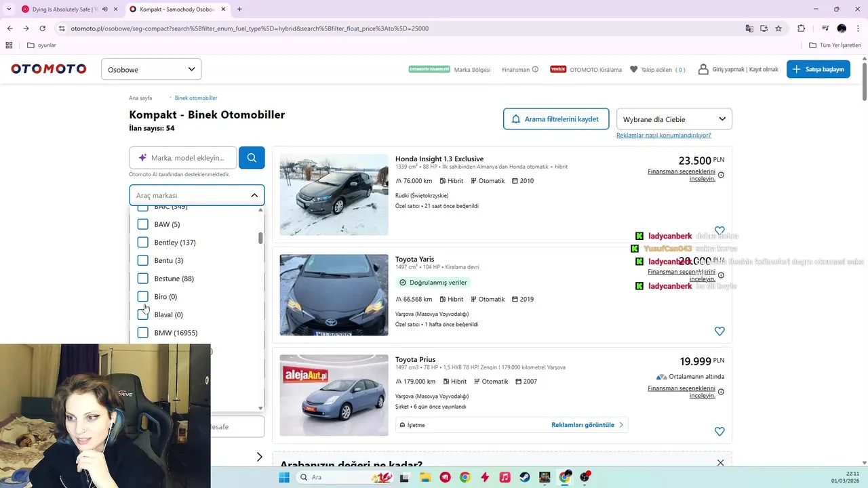This screenshot has height=488, width=868.
Task: Open the oyunlar bookmarks folder
Action: (x=41, y=45)
